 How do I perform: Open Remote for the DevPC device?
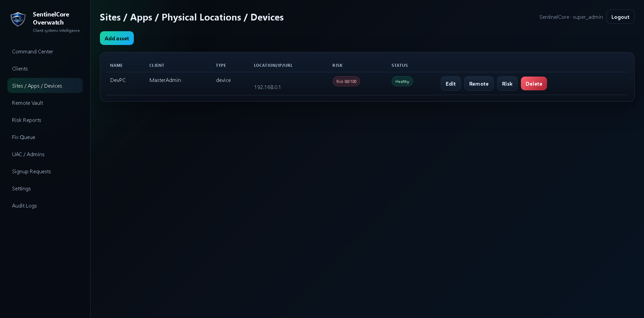[479, 84]
